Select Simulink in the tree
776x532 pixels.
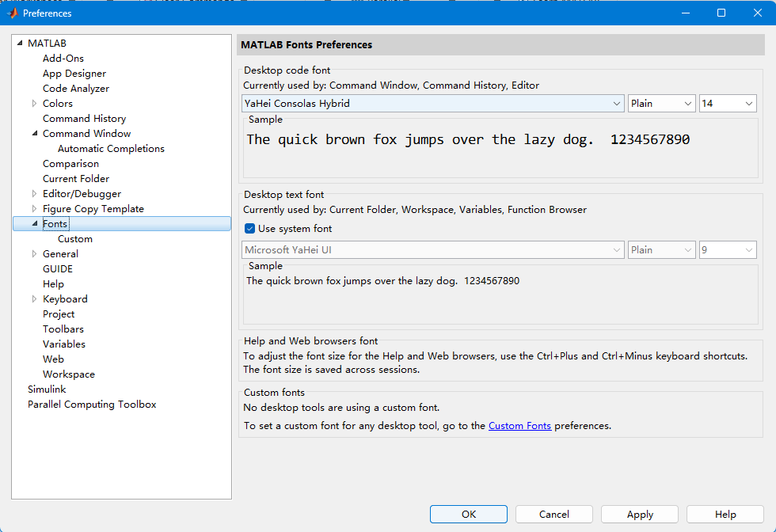click(47, 389)
